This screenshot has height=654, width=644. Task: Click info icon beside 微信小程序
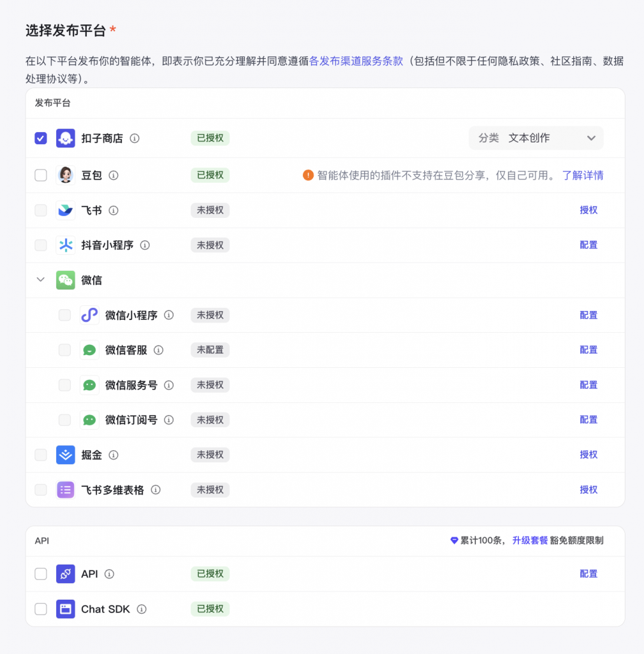click(169, 316)
